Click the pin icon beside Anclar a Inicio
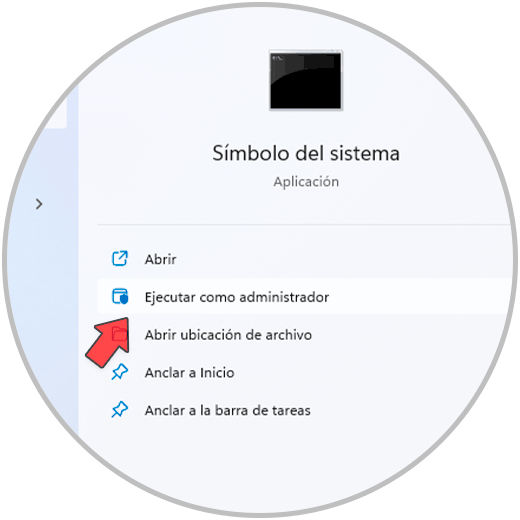The width and height of the screenshot is (520, 520). (120, 372)
